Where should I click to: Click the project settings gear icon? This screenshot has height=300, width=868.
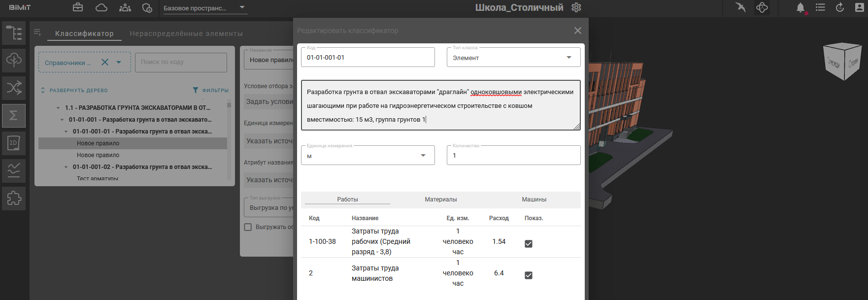point(576,7)
